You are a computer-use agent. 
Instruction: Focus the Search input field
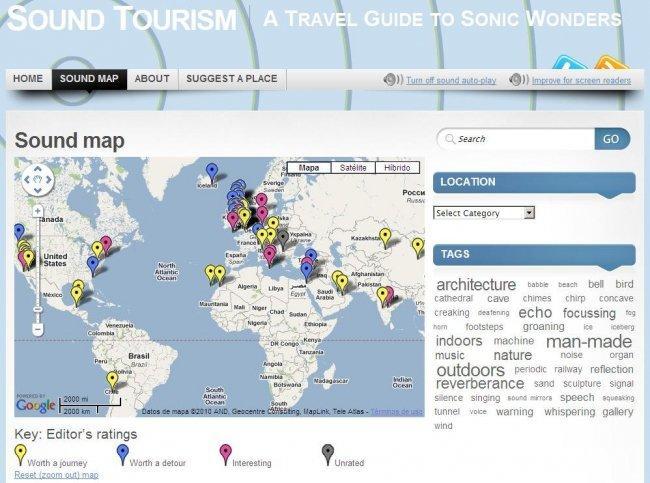[x=516, y=139]
